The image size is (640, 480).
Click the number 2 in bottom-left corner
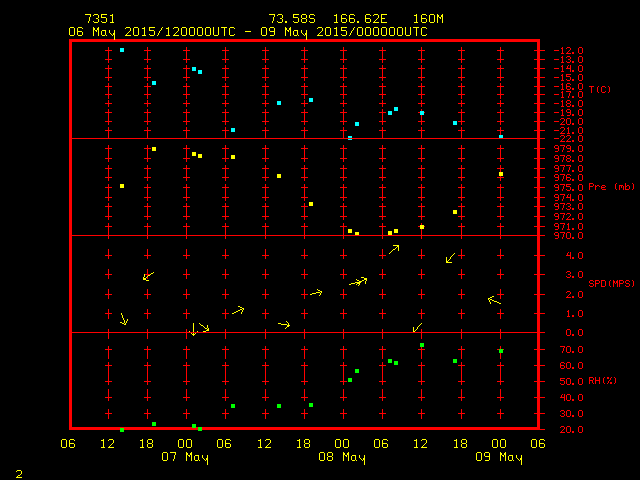pyautogui.click(x=18, y=471)
